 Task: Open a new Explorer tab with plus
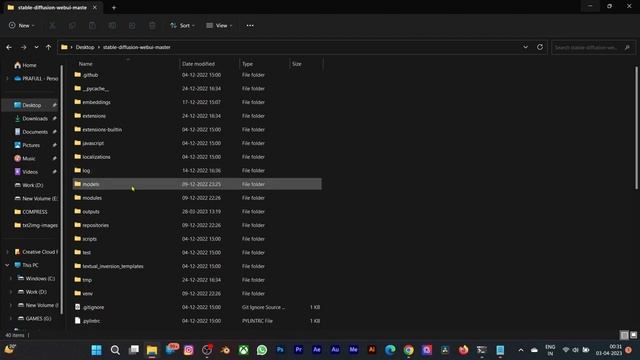pyautogui.click(x=114, y=7)
